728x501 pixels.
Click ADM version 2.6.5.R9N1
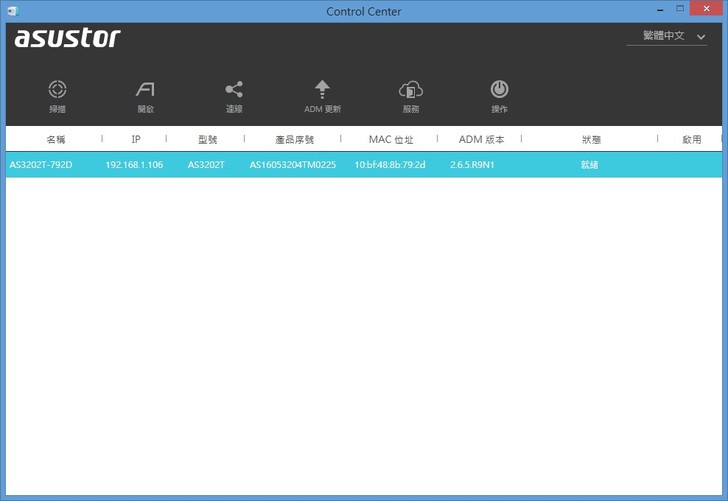point(472,164)
